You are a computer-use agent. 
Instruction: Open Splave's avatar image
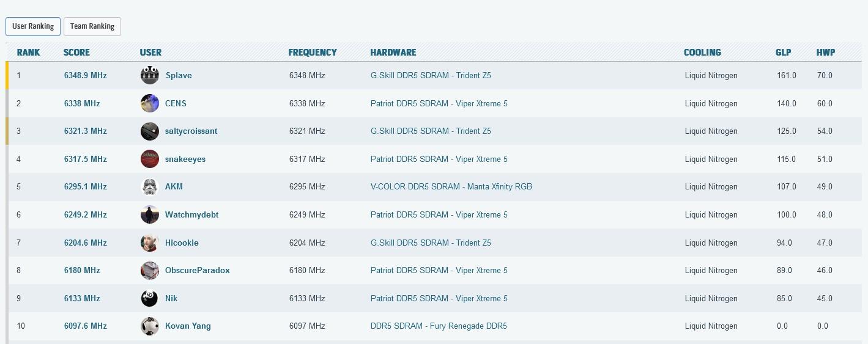[150, 75]
